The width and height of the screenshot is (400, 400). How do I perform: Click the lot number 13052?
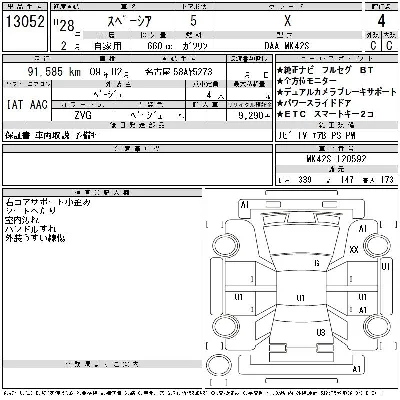click(x=25, y=21)
